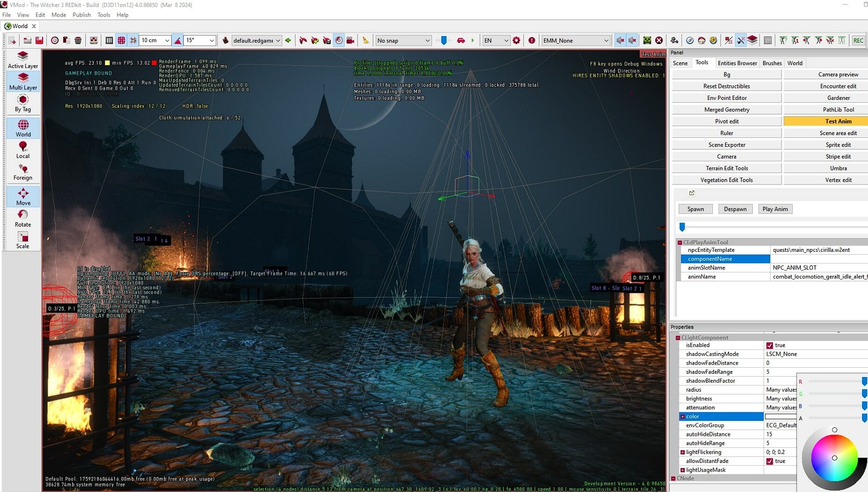Open the Help menu
Viewport: 868px width, 492px height.
click(122, 15)
